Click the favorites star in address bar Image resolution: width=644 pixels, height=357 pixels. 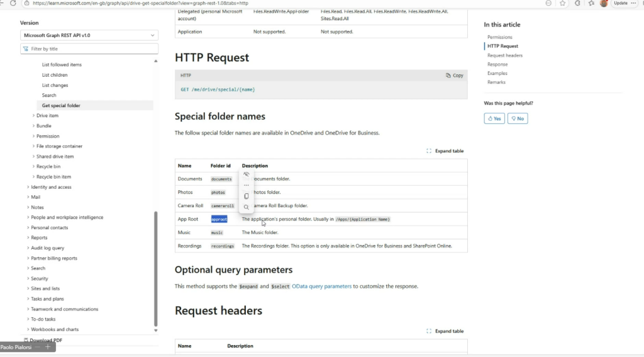(562, 3)
